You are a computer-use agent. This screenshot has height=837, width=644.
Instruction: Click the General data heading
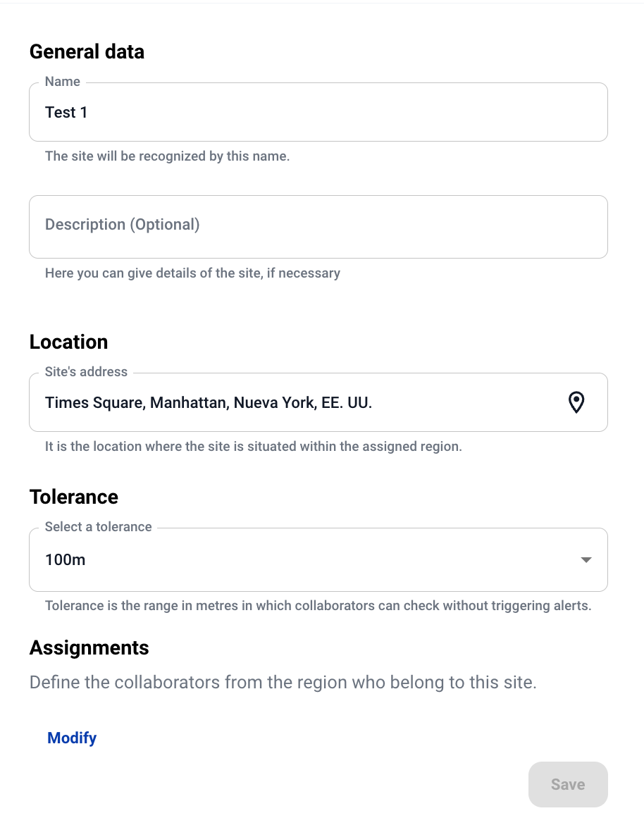(87, 51)
